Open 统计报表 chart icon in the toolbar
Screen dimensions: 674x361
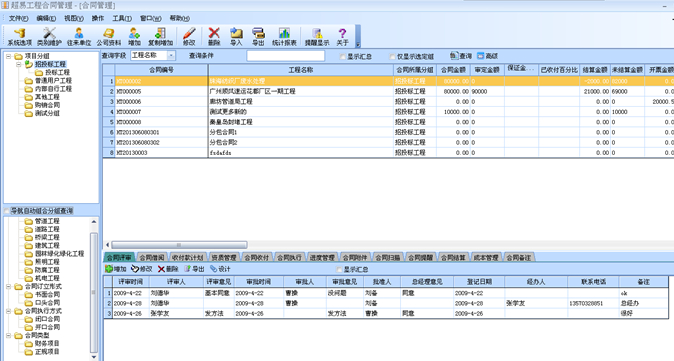pyautogui.click(x=284, y=37)
